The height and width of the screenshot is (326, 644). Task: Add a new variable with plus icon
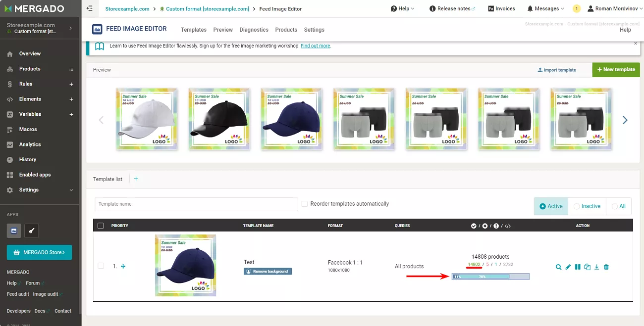pos(71,114)
